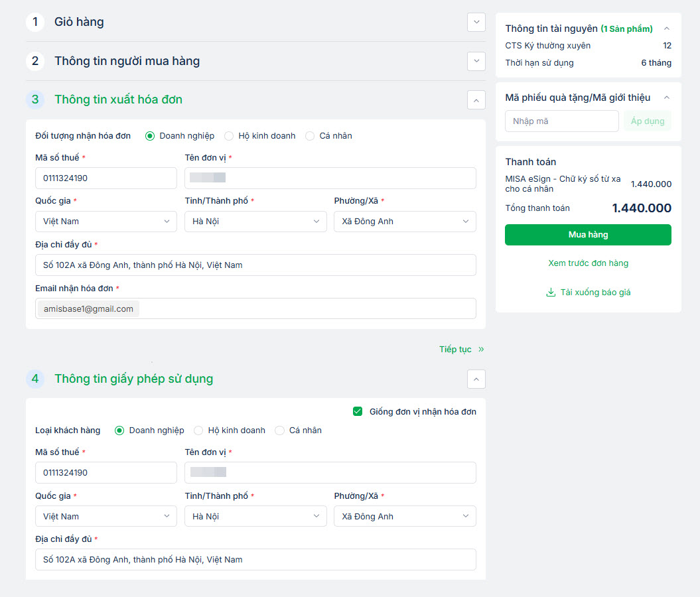Uncheck Giống đơn vị nhận hóa đơn
700x597 pixels.
(358, 412)
